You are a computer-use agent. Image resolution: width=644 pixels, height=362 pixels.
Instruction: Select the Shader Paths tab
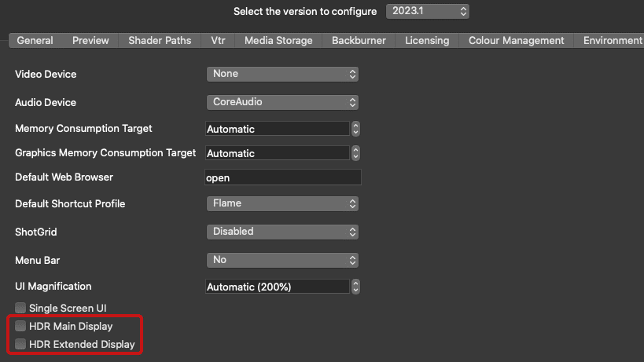pos(160,41)
